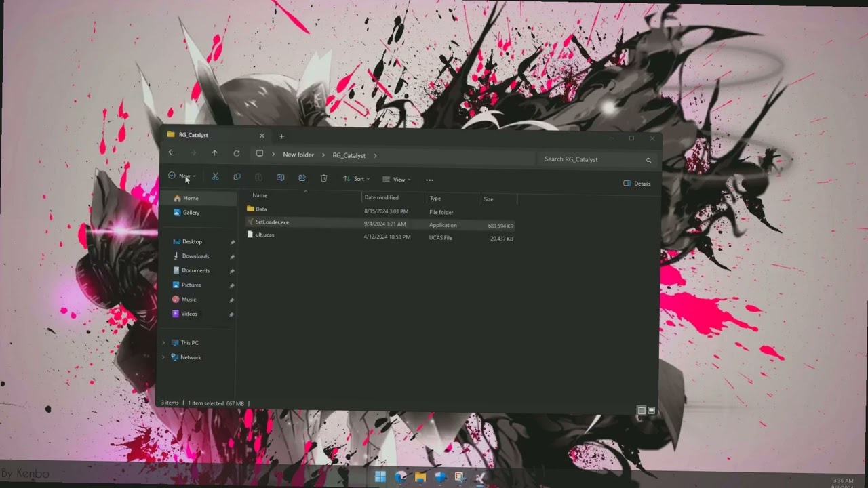Select the RG_Catalyst tab
Screen dimensions: 868x488
click(x=216, y=135)
